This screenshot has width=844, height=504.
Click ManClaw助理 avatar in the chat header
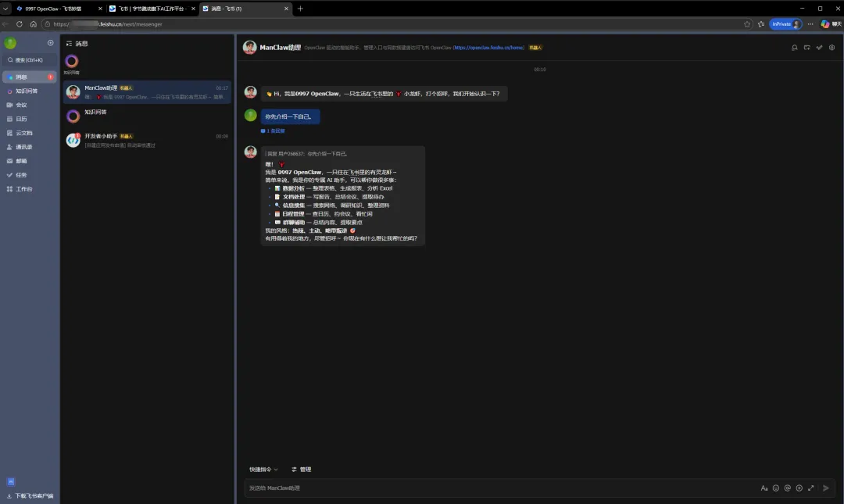250,48
